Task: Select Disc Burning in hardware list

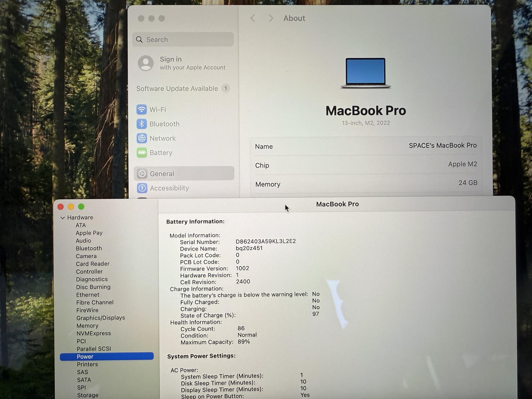Action: (x=93, y=287)
